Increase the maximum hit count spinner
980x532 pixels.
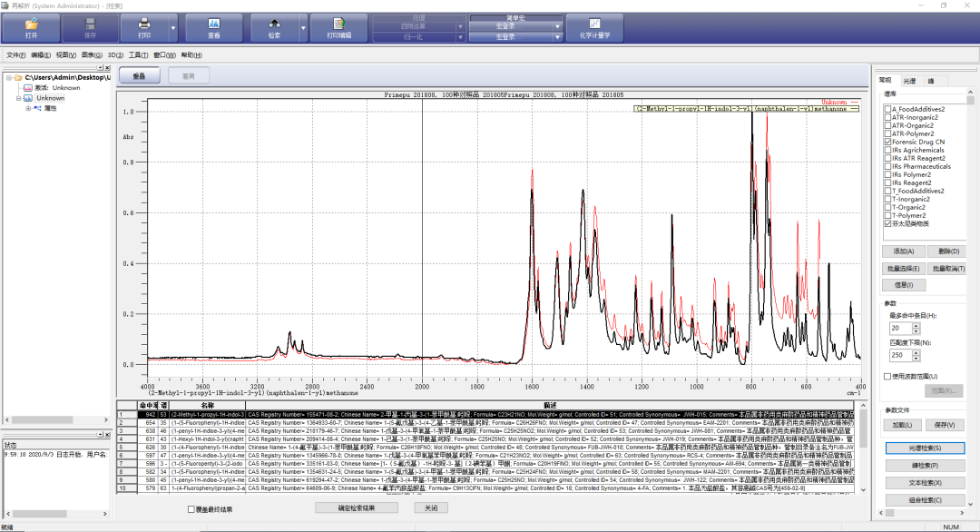click(916, 324)
